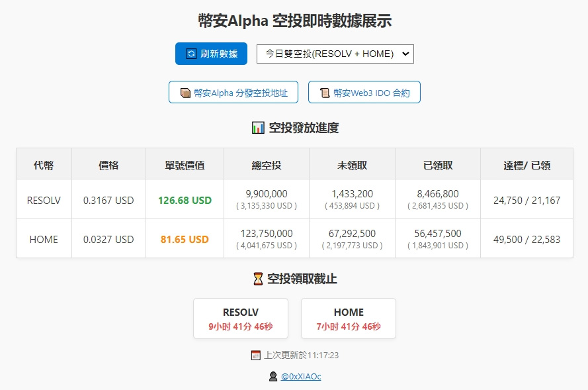Image resolution: width=588 pixels, height=390 pixels.
Task: Click the person icon beside @0xXIAOc
Action: pyautogui.click(x=273, y=376)
